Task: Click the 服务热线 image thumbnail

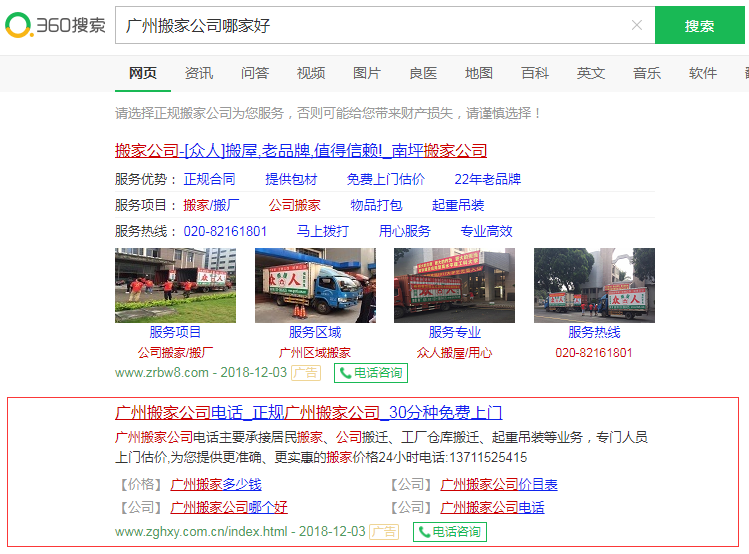Action: coord(594,285)
